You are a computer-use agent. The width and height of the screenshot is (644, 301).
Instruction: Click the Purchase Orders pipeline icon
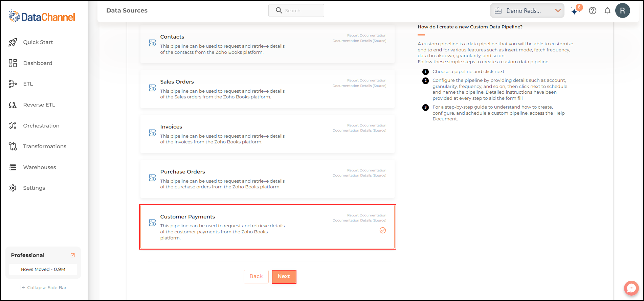pos(153,178)
